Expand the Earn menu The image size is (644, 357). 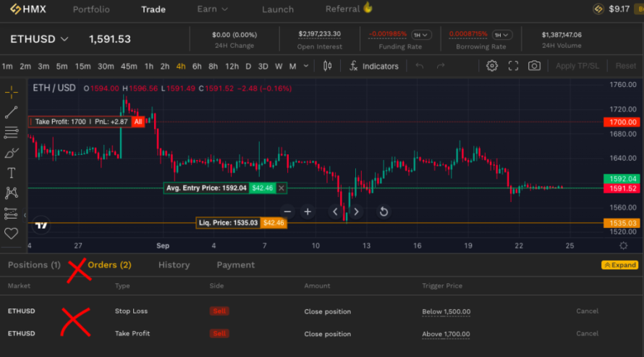pos(212,9)
